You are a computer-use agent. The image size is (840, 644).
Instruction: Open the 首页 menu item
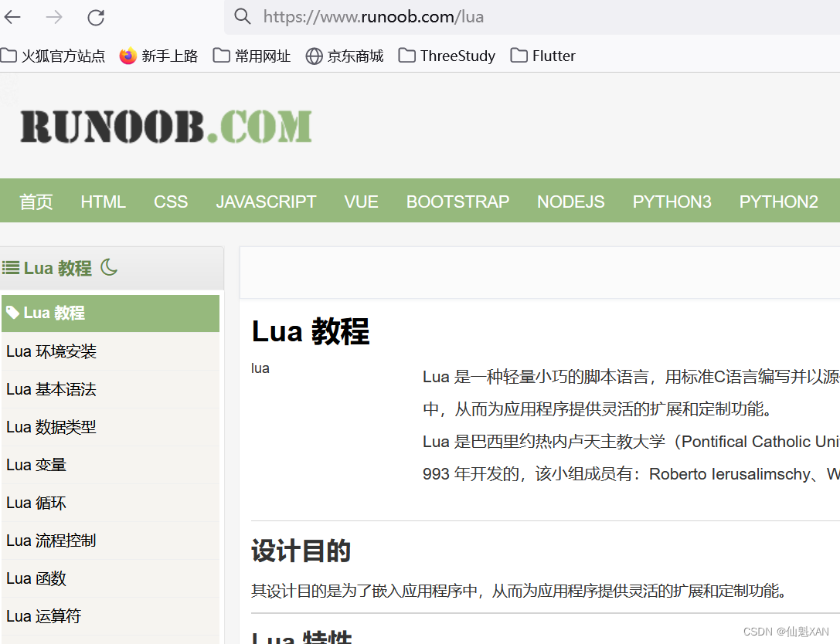(x=36, y=202)
